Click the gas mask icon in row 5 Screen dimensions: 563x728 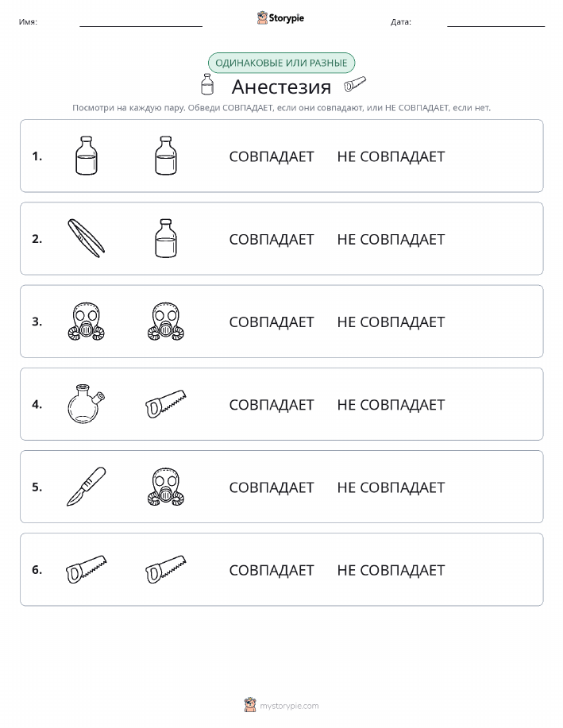click(x=166, y=487)
